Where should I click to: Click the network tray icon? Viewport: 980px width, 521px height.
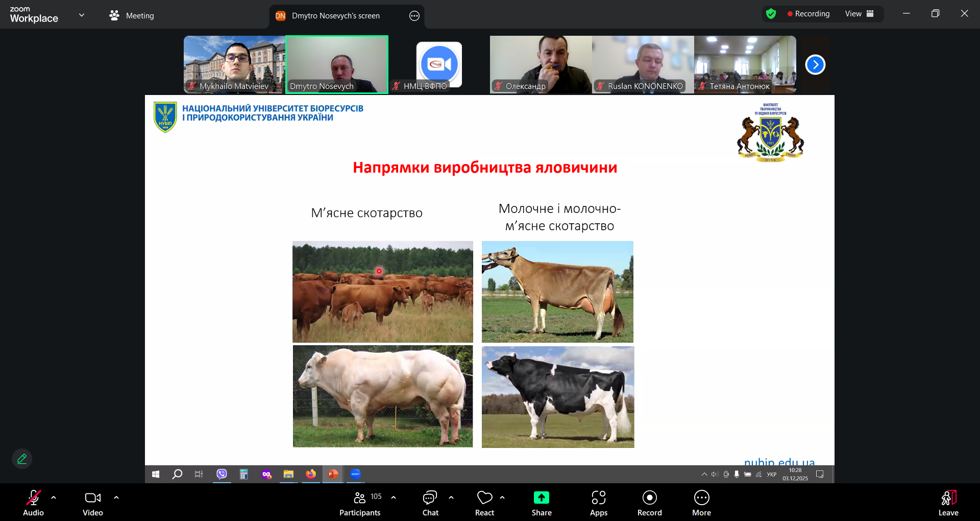[x=759, y=475]
